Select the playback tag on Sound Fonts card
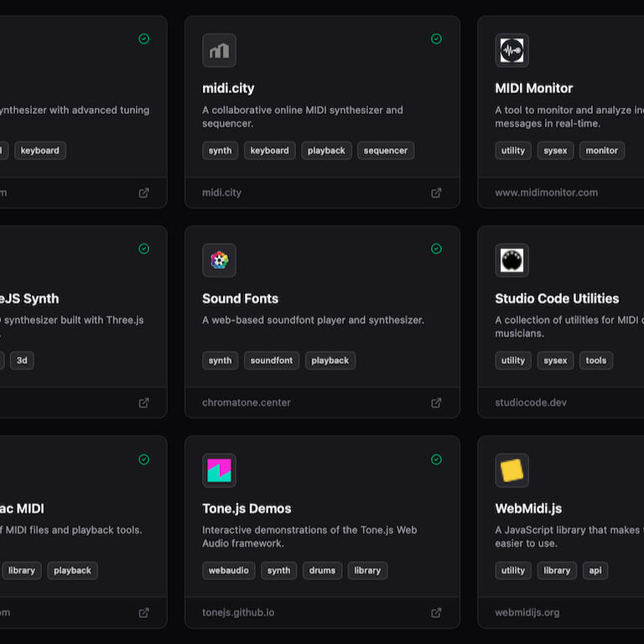The image size is (644, 644). point(330,361)
